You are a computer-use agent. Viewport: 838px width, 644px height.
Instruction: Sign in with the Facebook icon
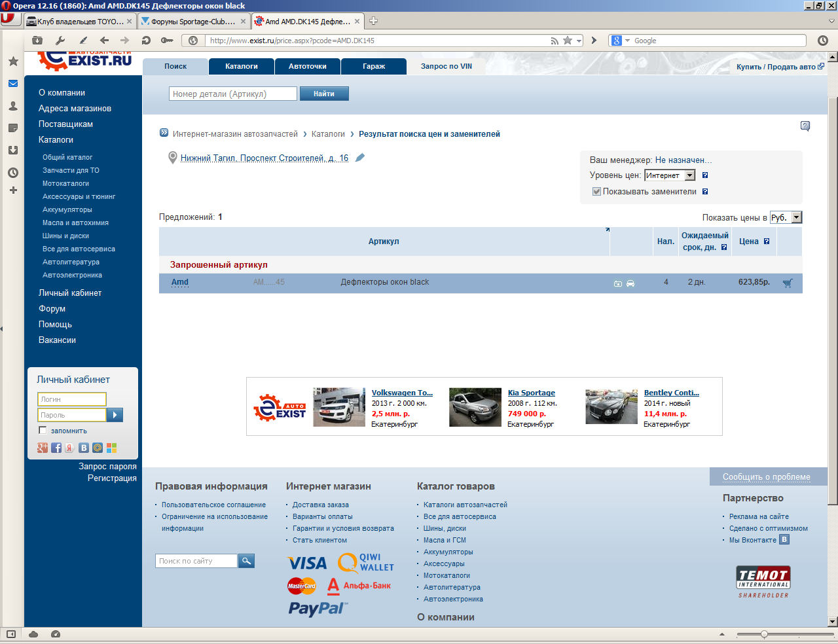tap(56, 448)
